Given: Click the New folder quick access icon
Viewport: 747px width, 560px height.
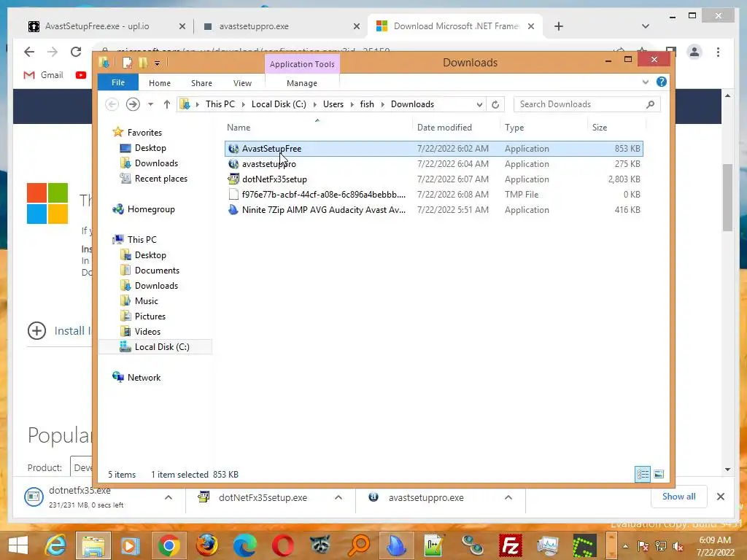Looking at the screenshot, I should (143, 63).
